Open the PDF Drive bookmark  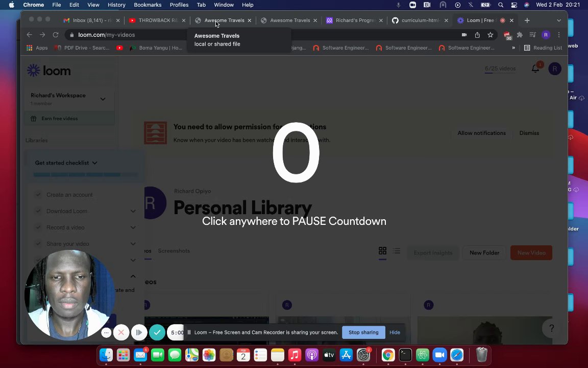pyautogui.click(x=82, y=48)
